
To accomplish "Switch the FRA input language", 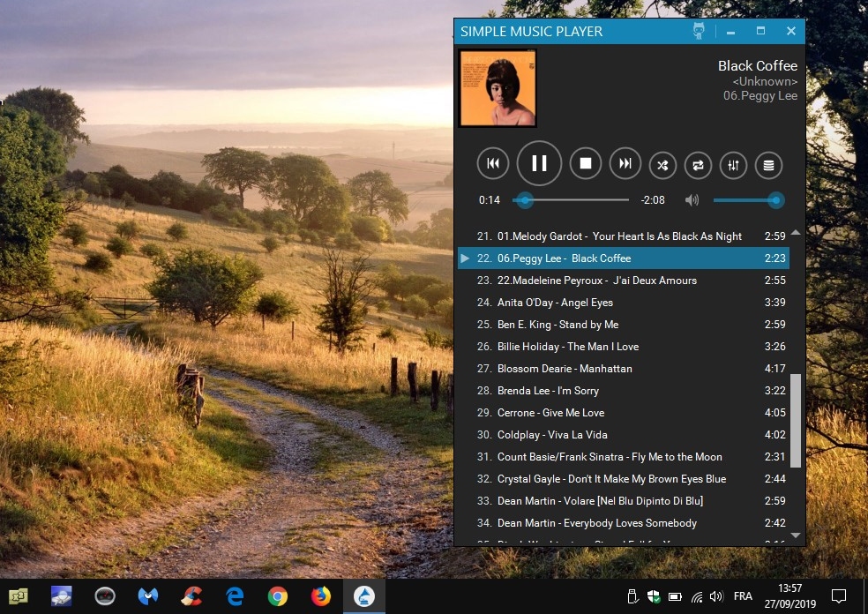I will 743,596.
